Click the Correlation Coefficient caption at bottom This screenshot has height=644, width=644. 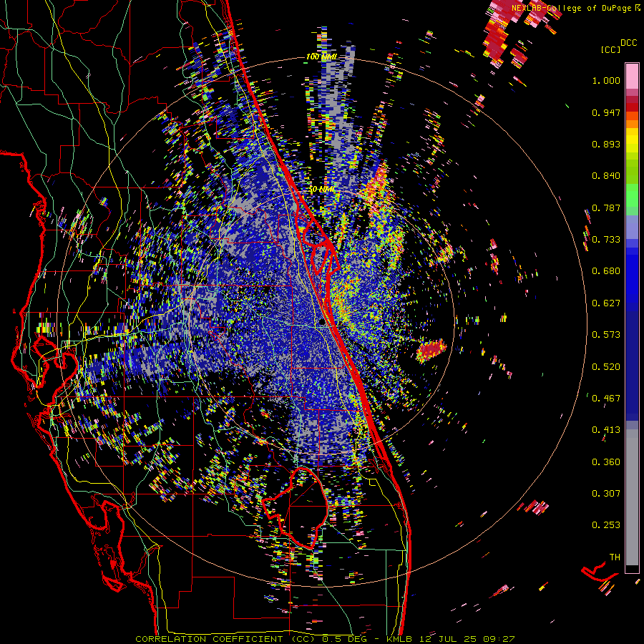point(324,639)
